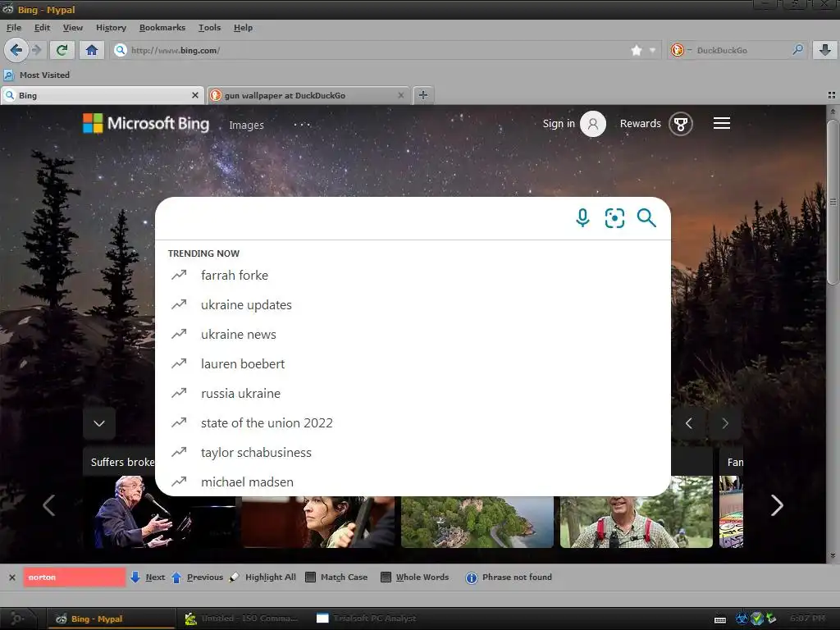Open the Bookmarks menu
Image resolution: width=840 pixels, height=630 pixels.
162,28
